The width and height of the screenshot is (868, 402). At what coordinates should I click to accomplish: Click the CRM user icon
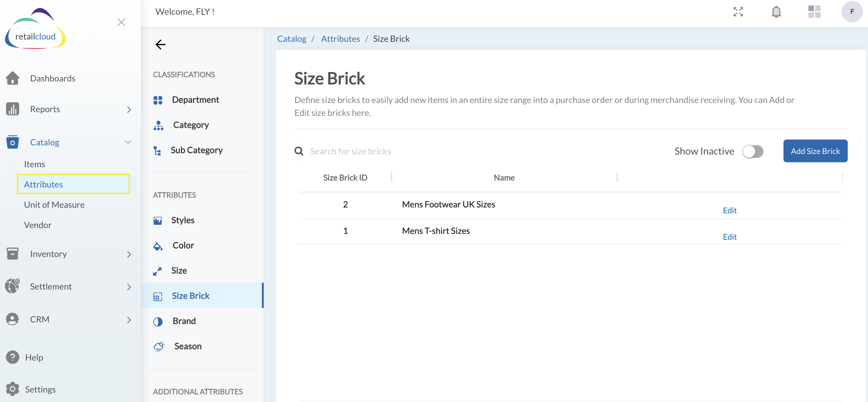tap(13, 319)
